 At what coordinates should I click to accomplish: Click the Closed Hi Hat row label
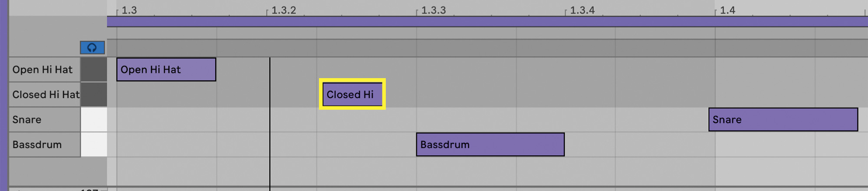click(44, 95)
